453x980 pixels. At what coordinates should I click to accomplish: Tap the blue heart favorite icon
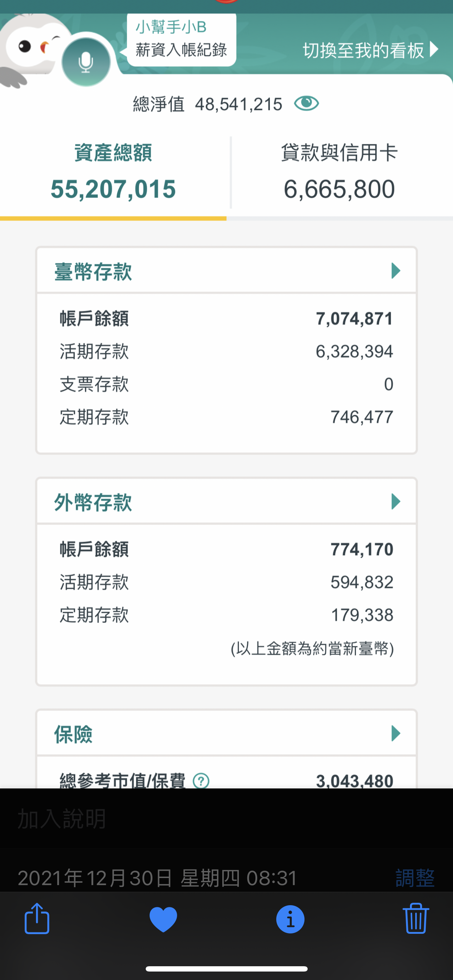tap(163, 919)
